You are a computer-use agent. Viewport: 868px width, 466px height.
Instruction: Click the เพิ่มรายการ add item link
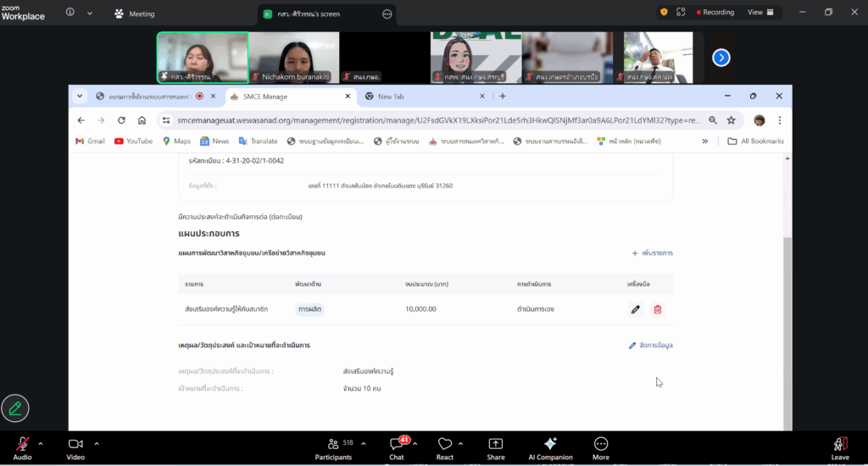point(652,253)
